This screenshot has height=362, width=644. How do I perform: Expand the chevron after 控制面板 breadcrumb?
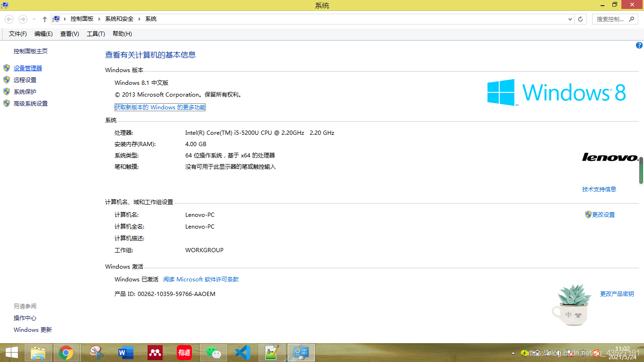point(99,19)
